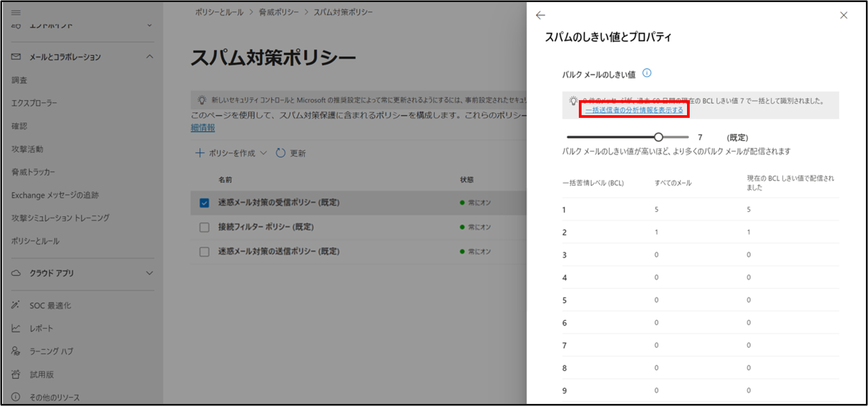
Task: Open the ポリシーを作成 dropdown arrow
Action: [263, 153]
